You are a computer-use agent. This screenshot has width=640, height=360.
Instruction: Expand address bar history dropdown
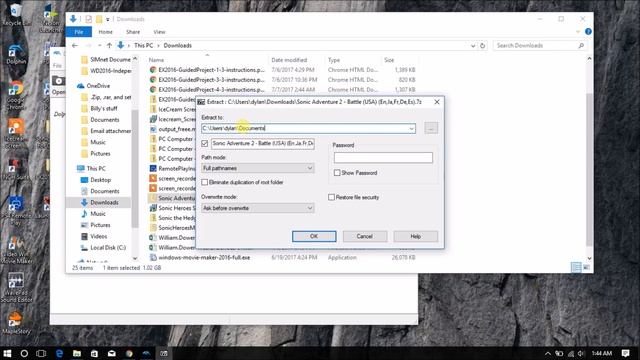coord(473,46)
